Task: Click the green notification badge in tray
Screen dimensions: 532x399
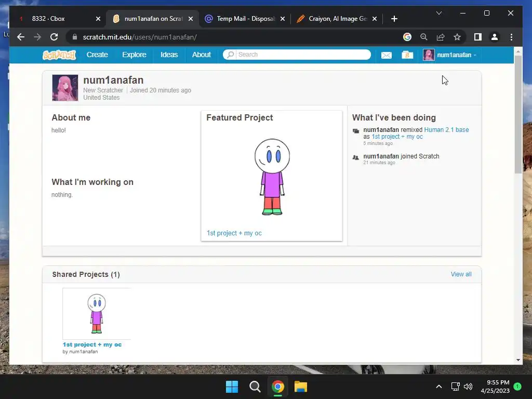Action: point(517,387)
